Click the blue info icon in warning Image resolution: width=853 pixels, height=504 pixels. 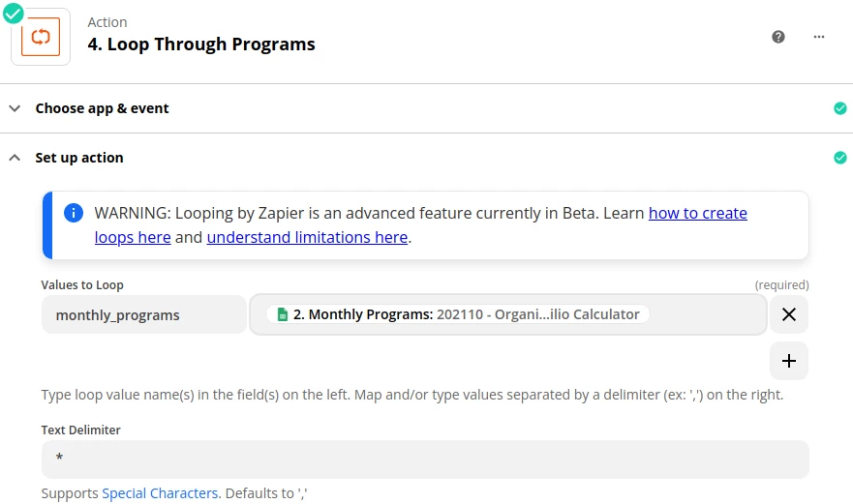pyautogui.click(x=74, y=213)
